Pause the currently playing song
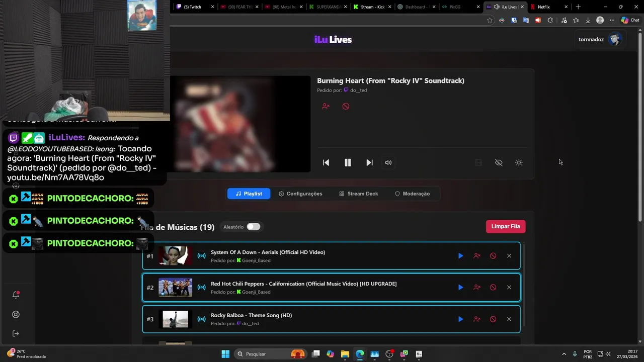The width and height of the screenshot is (644, 362). click(x=348, y=162)
